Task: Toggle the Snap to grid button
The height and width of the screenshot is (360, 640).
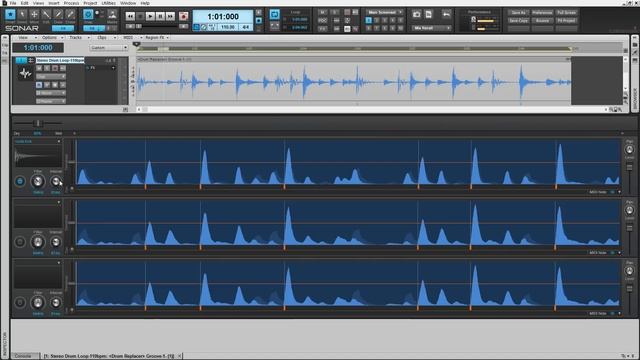Action: tap(88, 15)
